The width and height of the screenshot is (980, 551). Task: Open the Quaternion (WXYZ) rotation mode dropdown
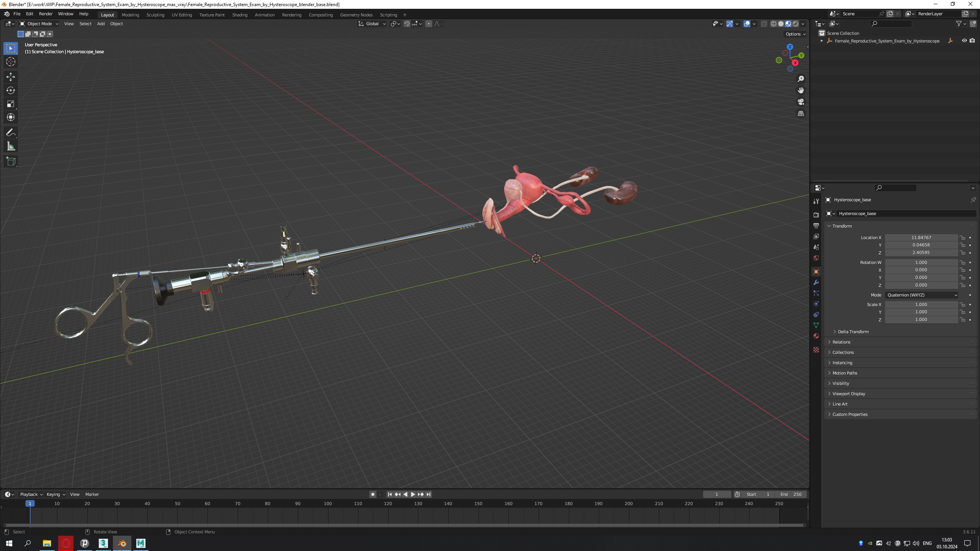tap(921, 295)
